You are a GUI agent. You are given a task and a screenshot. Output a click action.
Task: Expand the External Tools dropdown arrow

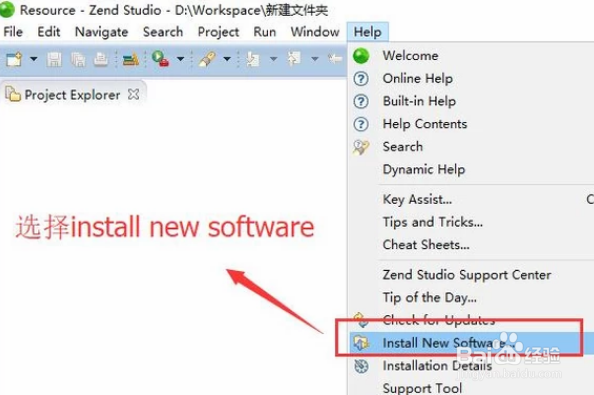180,59
